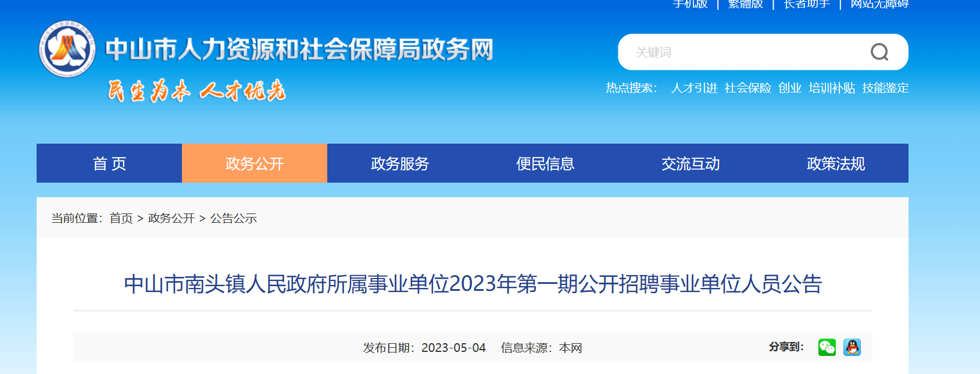The image size is (980, 374).
Task: Click the site title 中山市人力资源和社会保障局政务网
Action: pos(299,49)
